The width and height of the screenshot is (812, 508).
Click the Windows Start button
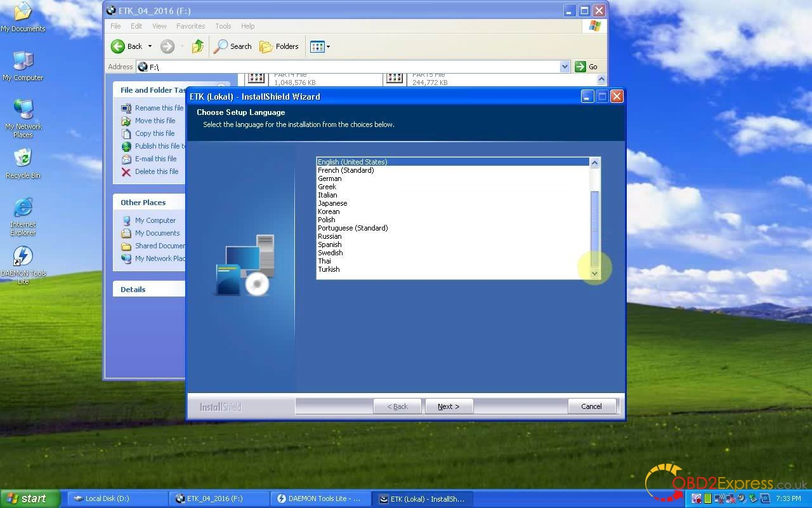[29, 498]
